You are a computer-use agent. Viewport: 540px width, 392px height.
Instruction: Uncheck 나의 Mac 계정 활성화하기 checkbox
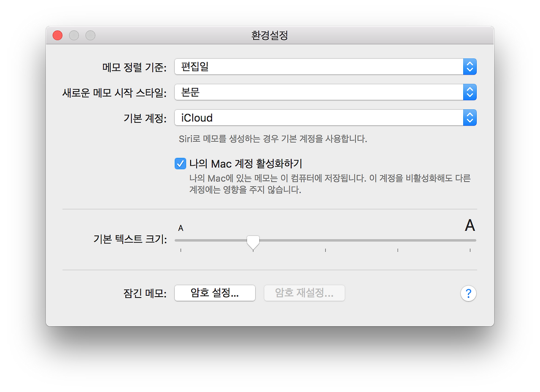coord(180,163)
